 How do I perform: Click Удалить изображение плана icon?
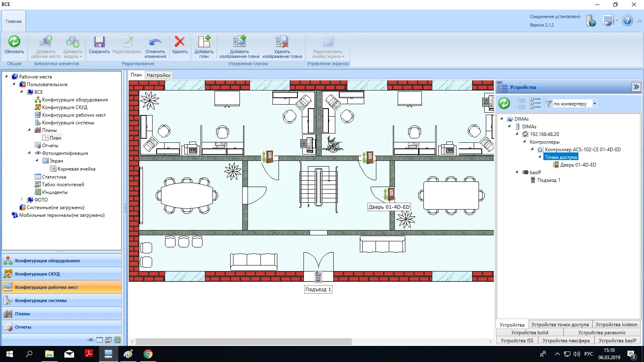click(282, 42)
